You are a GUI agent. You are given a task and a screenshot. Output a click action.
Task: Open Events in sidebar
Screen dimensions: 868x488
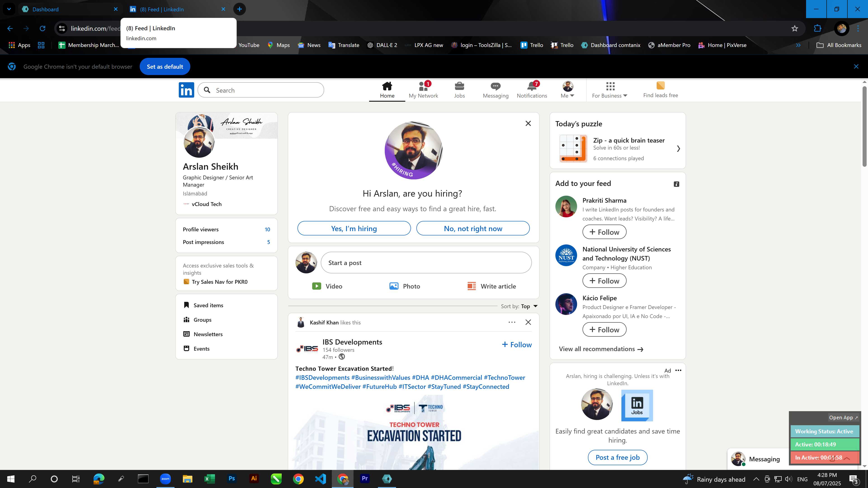pos(196,349)
